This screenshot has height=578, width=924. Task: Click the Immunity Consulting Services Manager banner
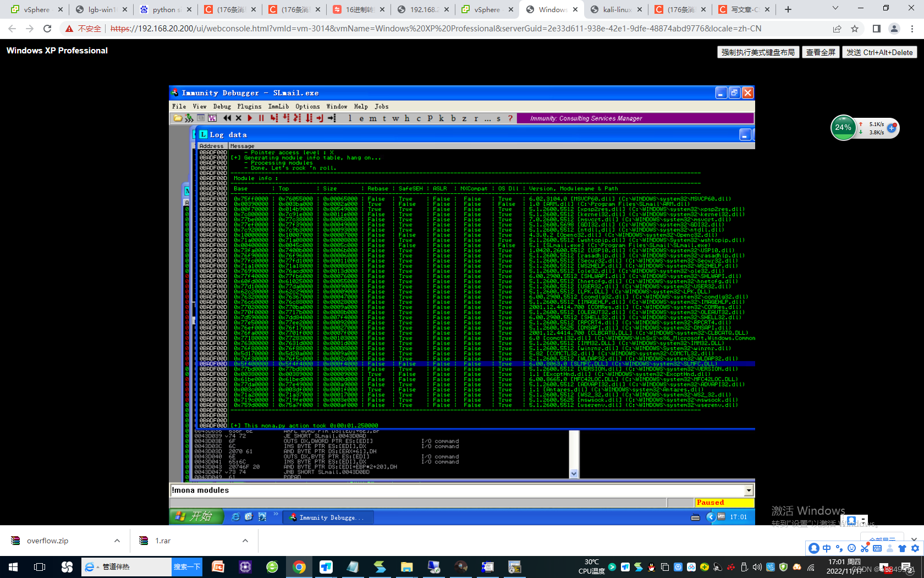[635, 118]
